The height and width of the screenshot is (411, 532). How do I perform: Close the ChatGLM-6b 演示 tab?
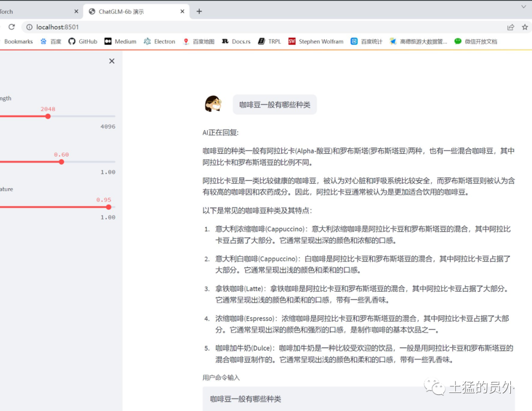click(x=182, y=11)
